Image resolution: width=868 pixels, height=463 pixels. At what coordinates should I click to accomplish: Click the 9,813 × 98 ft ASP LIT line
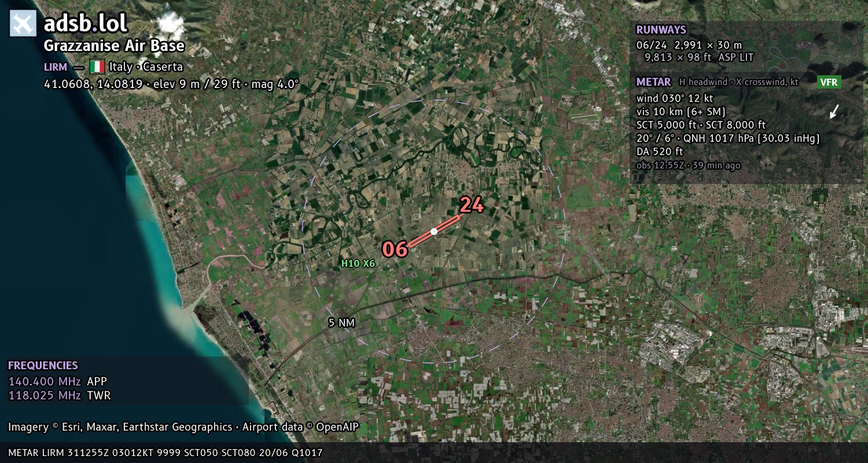point(699,58)
